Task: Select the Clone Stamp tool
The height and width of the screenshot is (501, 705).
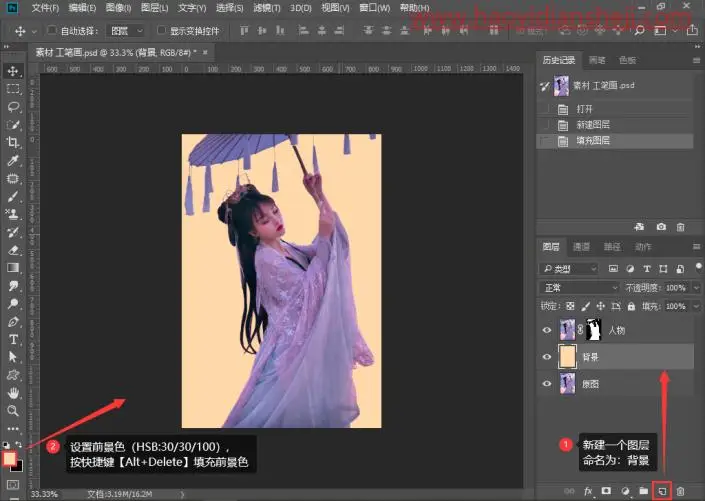Action: pos(13,215)
